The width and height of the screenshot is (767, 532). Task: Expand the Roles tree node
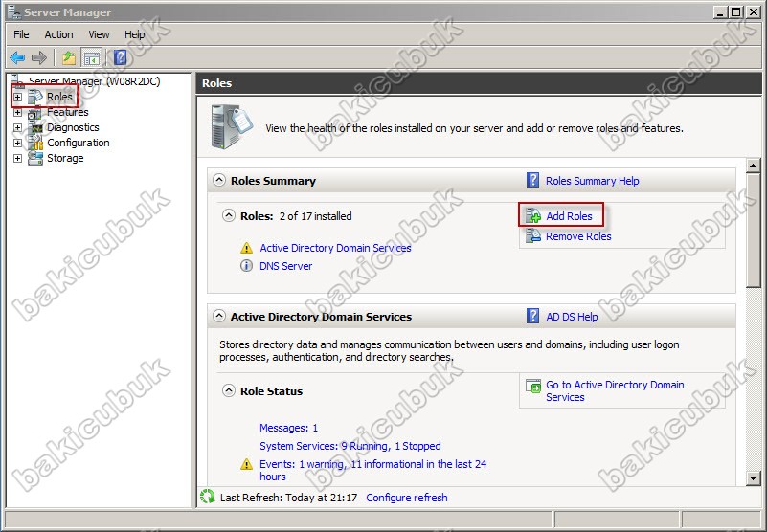[x=17, y=98]
